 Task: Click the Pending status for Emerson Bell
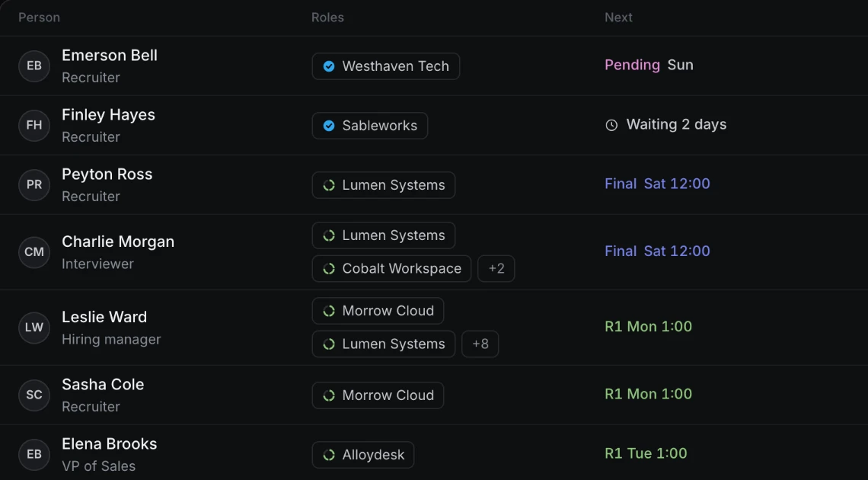tap(632, 66)
